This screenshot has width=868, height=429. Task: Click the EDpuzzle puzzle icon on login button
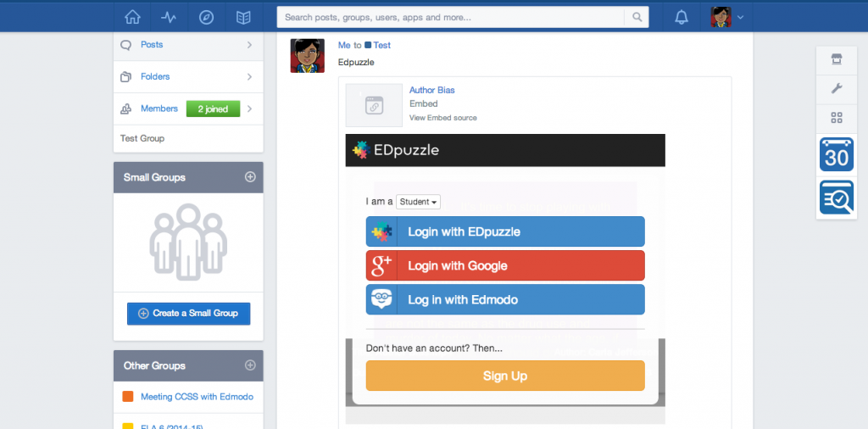381,231
